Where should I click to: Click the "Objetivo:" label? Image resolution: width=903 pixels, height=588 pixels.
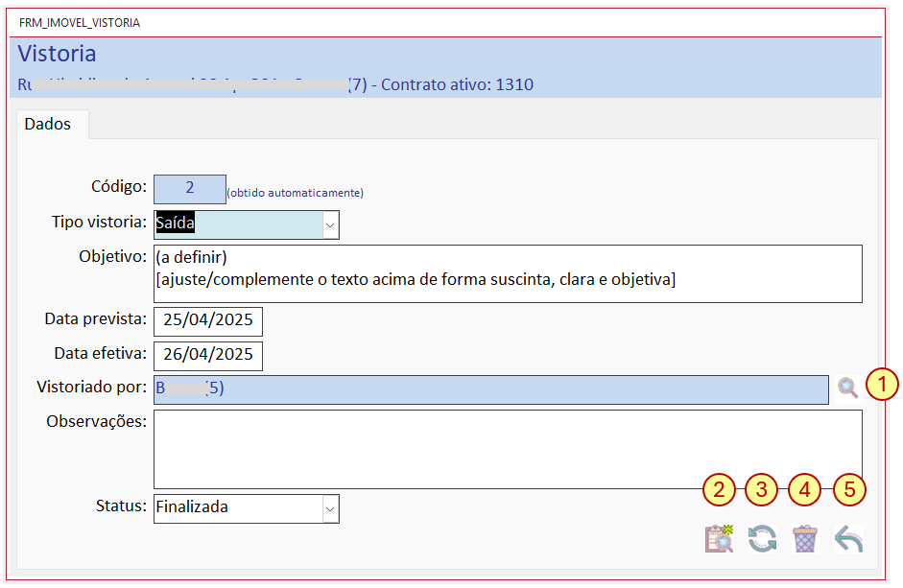pos(113,257)
